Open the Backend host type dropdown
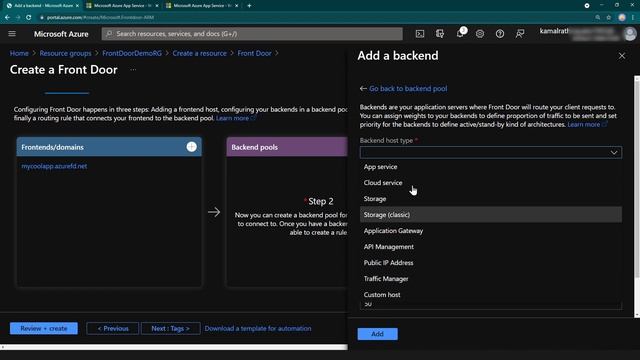 [491, 152]
